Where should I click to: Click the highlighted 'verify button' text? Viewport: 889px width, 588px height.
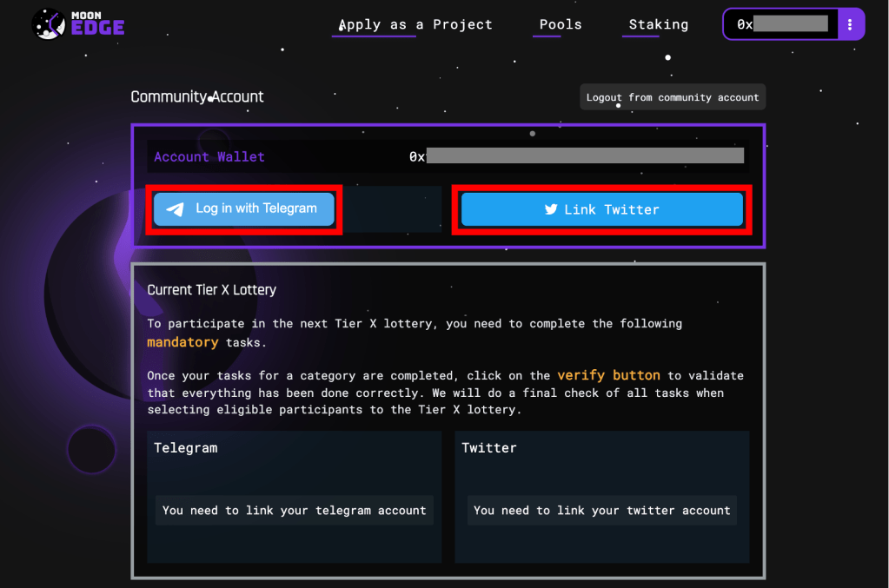(608, 375)
